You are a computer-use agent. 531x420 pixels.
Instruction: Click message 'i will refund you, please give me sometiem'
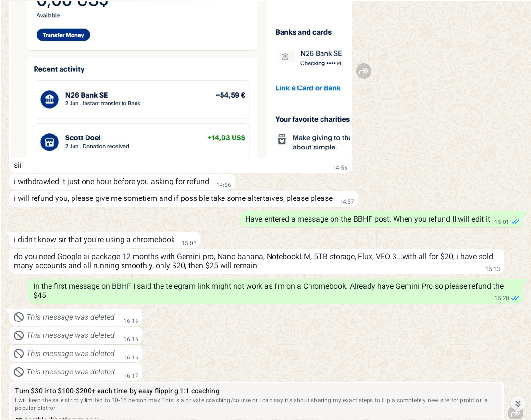pos(183,198)
